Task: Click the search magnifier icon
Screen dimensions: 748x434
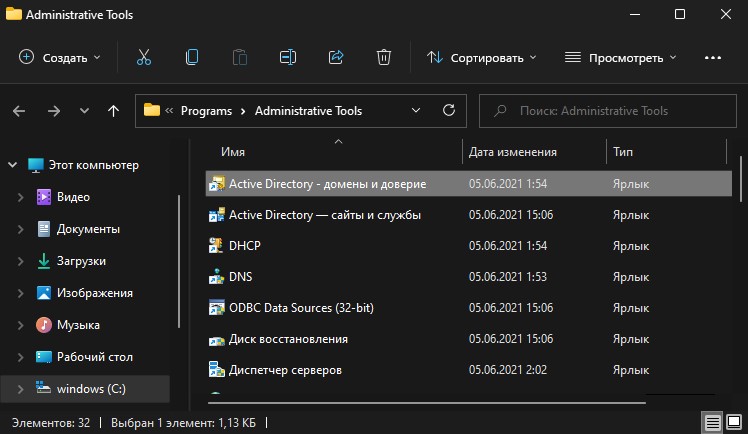Action: [x=500, y=111]
